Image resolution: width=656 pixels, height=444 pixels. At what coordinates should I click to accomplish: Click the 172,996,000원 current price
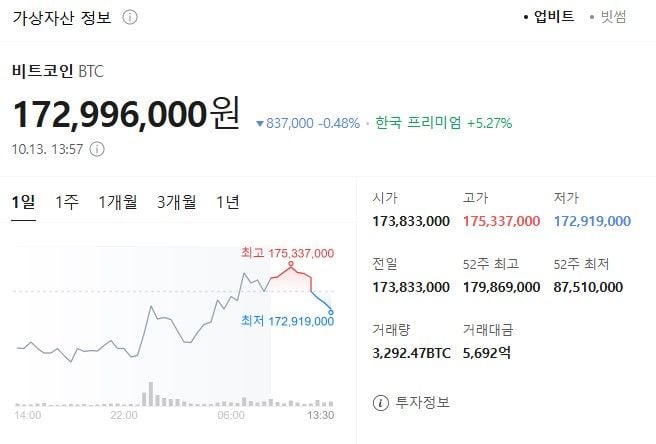coord(126,115)
